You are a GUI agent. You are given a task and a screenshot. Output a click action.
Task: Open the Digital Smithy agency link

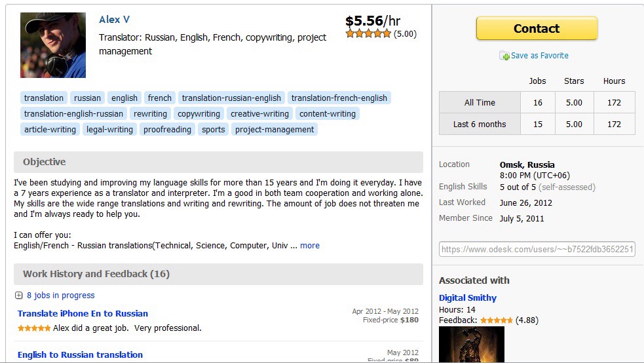click(468, 298)
